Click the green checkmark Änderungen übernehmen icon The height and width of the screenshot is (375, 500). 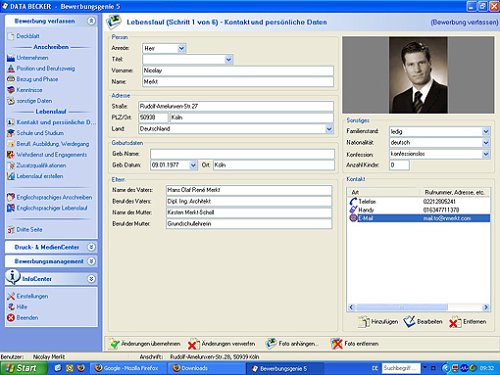click(115, 344)
